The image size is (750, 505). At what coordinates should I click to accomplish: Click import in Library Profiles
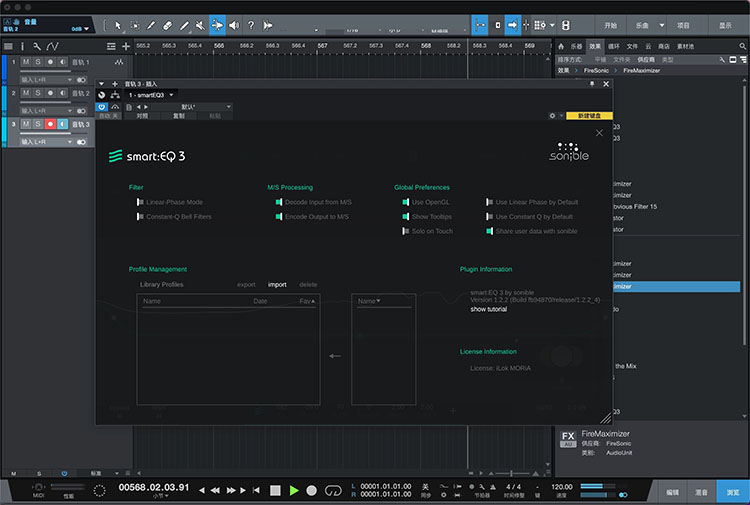277,285
